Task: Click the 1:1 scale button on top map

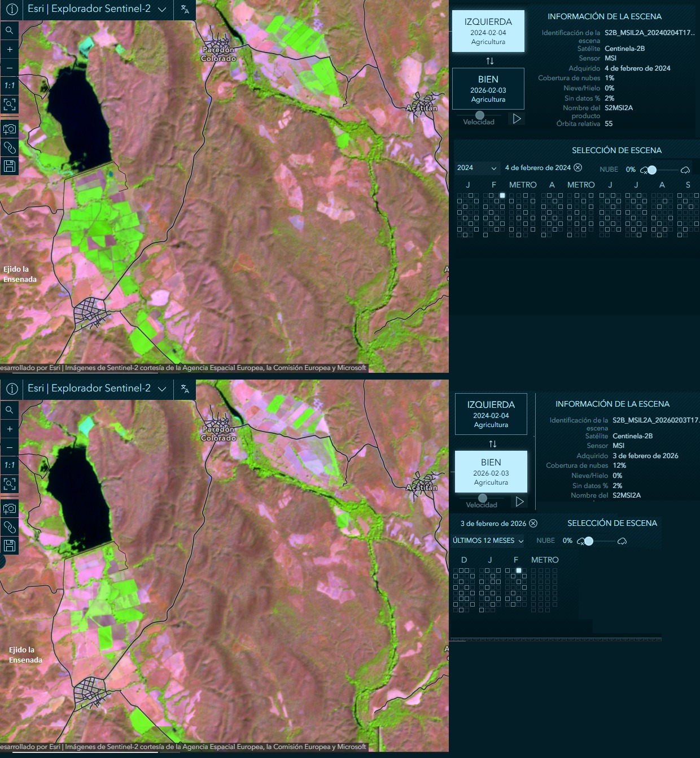Action: pos(10,86)
